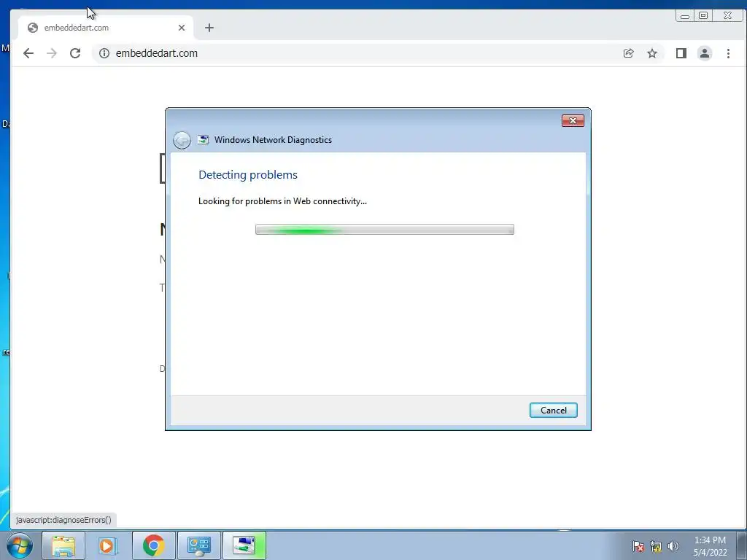Screen dimensions: 747x560
Task: Open Windows Explorer from the taskbar
Action: click(63, 545)
